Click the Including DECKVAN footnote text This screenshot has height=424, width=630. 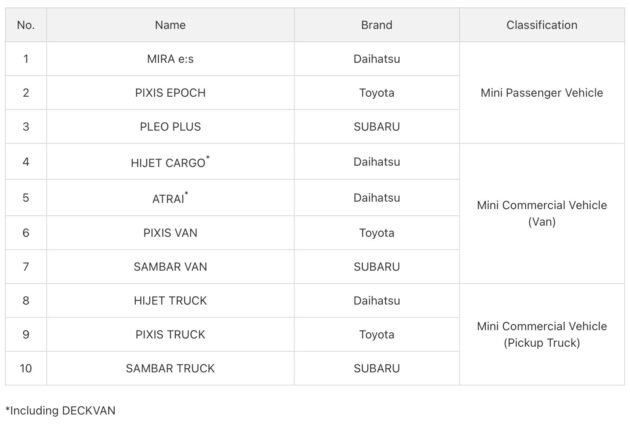[x=61, y=410]
